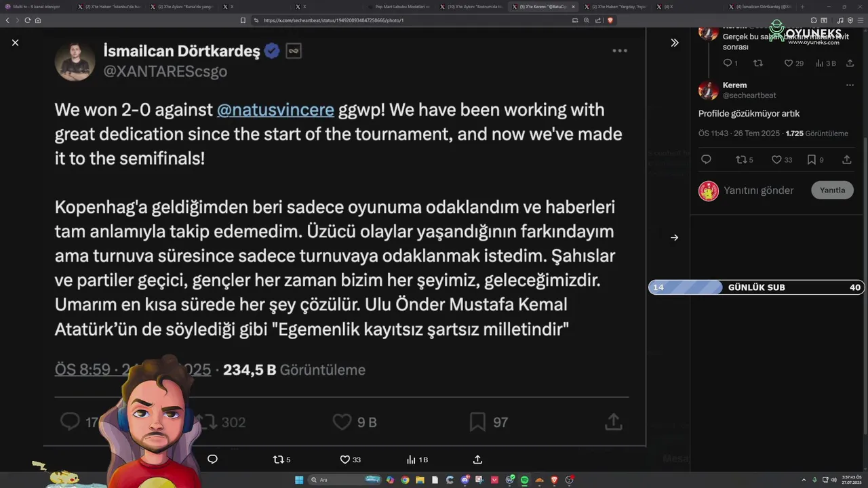Open Brave browser from the taskbar
This screenshot has width=868, height=488.
554,480
